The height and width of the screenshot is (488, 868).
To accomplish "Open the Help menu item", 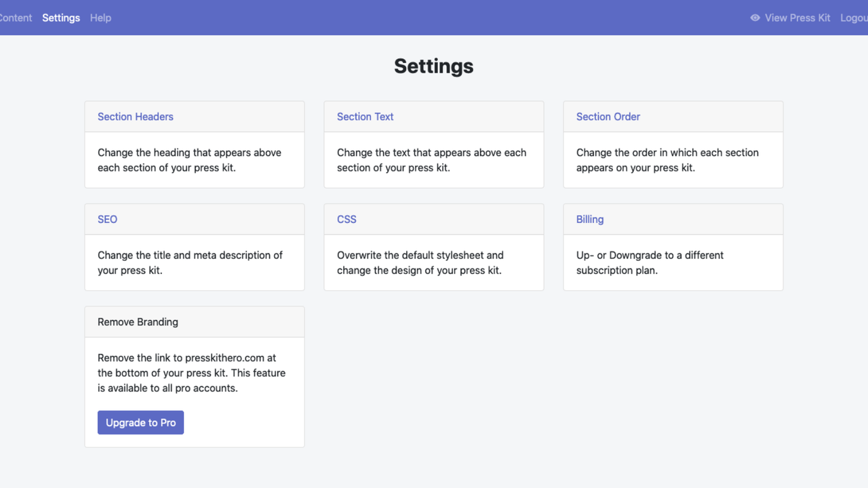I will click(x=100, y=18).
